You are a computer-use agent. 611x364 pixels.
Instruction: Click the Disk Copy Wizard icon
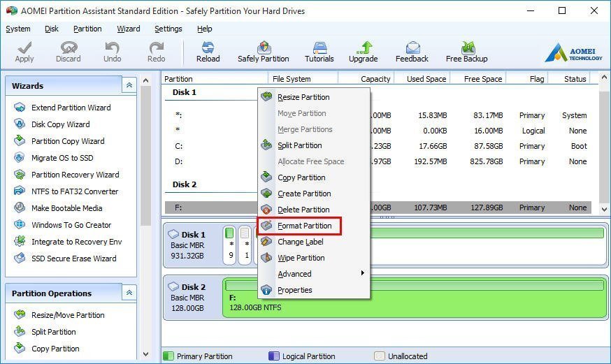20,124
